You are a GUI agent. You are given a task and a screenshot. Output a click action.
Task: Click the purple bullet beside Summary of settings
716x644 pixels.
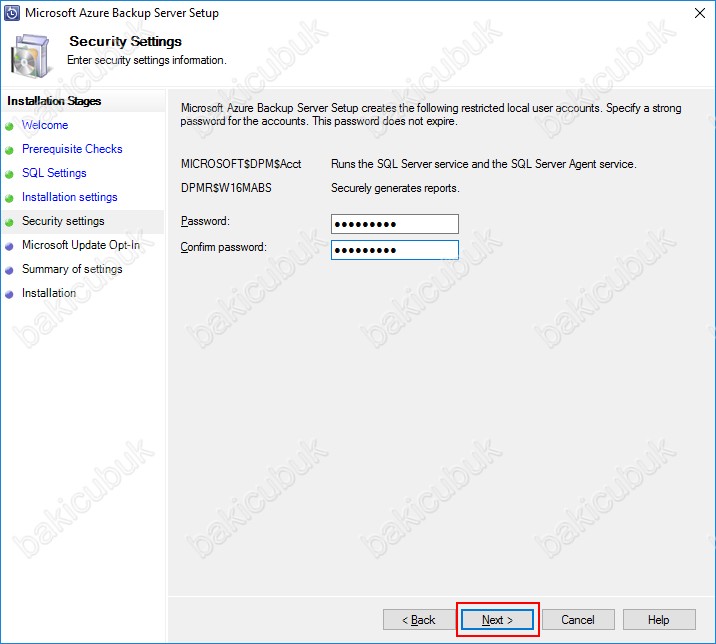[9, 270]
